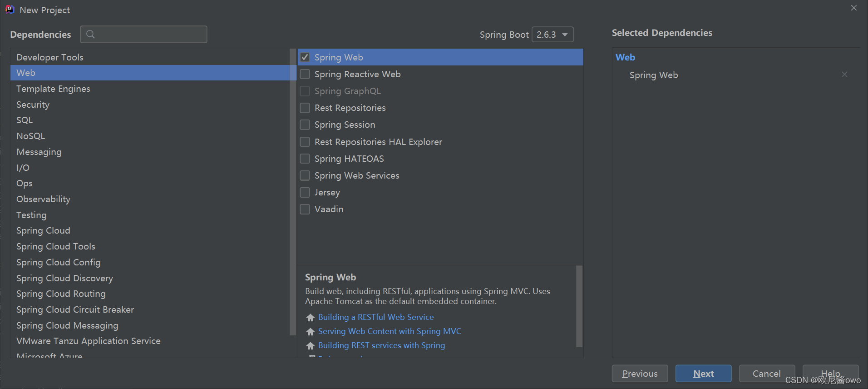Select Spring Cloud Messaging category
The height and width of the screenshot is (389, 868).
click(150, 325)
